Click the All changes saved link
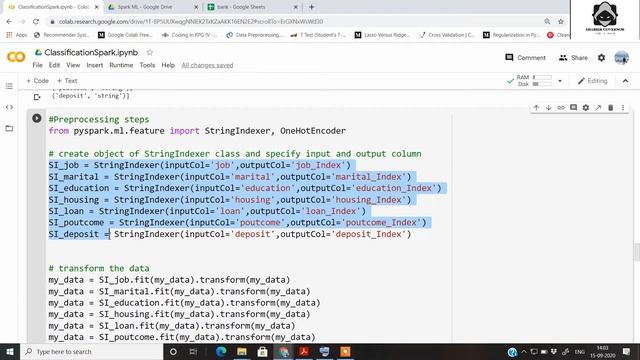640x360 pixels. coord(207,65)
